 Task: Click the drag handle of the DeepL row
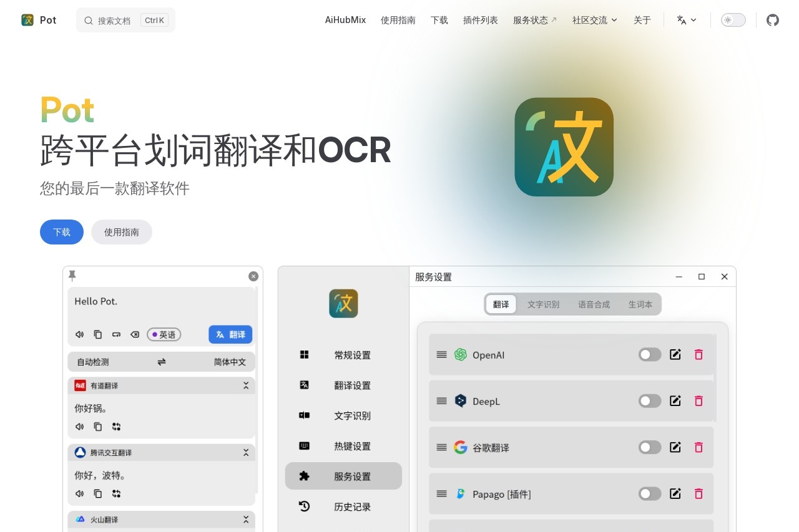[x=441, y=400]
